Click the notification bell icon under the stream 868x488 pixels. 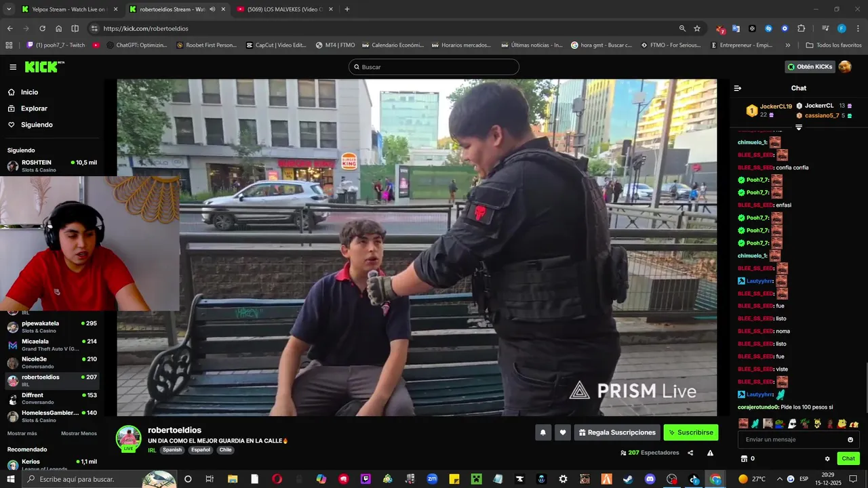click(x=542, y=432)
